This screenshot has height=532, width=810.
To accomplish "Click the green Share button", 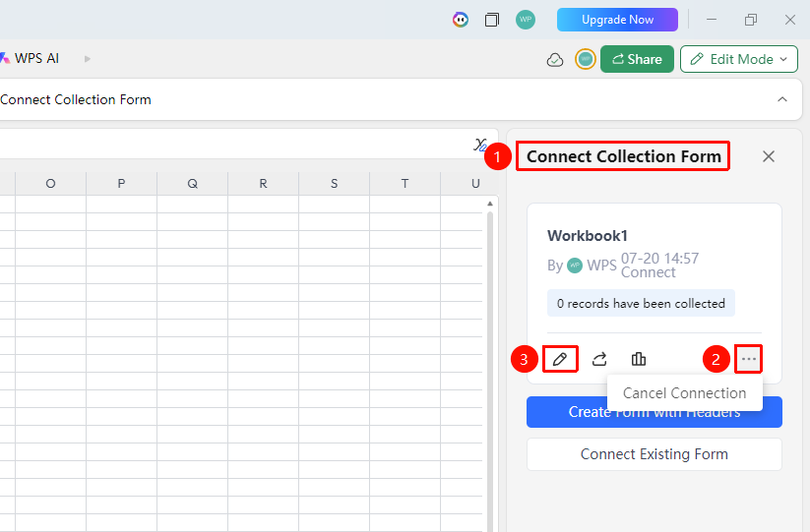I will tap(637, 59).
